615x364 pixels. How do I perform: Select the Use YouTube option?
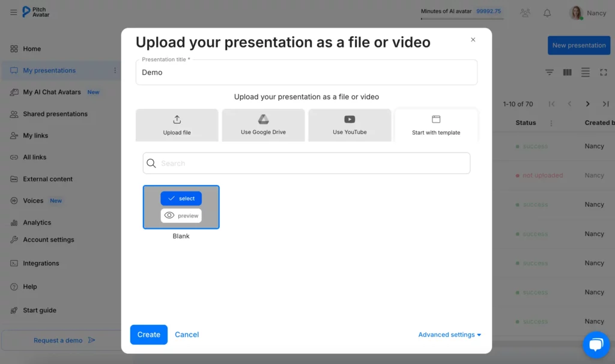point(350,125)
